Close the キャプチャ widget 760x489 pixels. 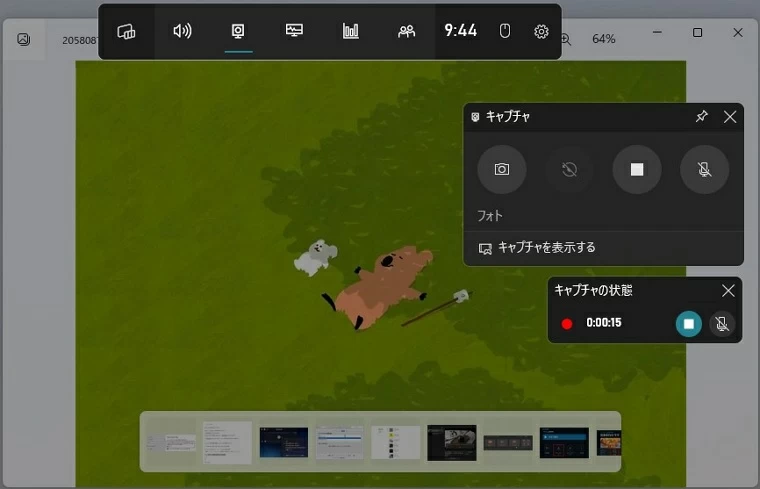click(x=729, y=117)
